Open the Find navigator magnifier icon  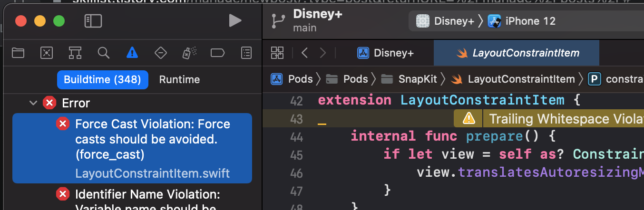pyautogui.click(x=104, y=53)
